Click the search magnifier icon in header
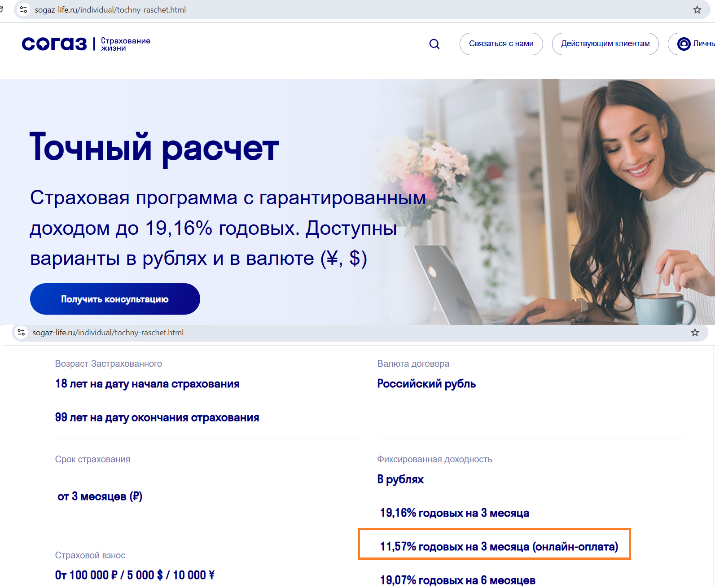This screenshot has width=715, height=588. 434,44
